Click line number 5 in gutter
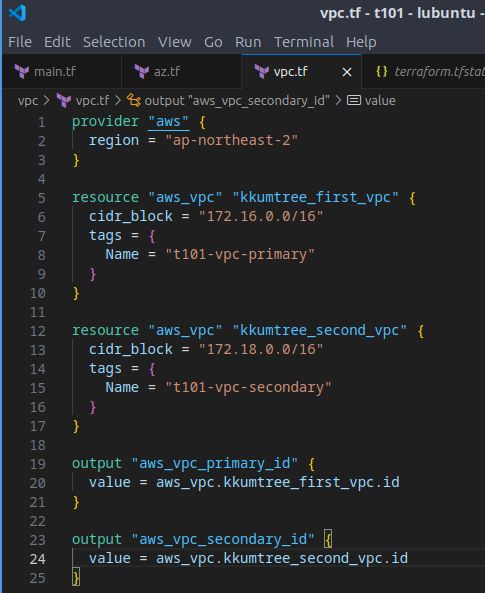 [42, 198]
